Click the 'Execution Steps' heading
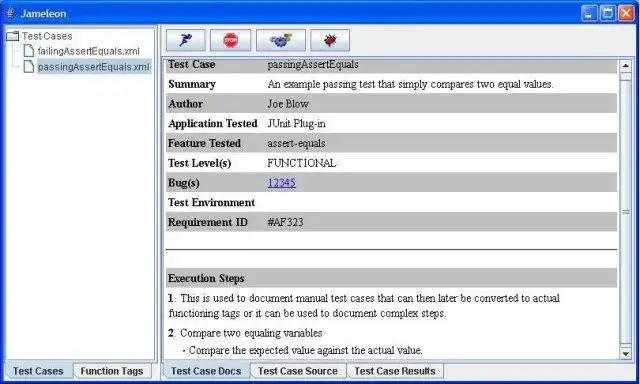The image size is (640, 384). tap(206, 278)
